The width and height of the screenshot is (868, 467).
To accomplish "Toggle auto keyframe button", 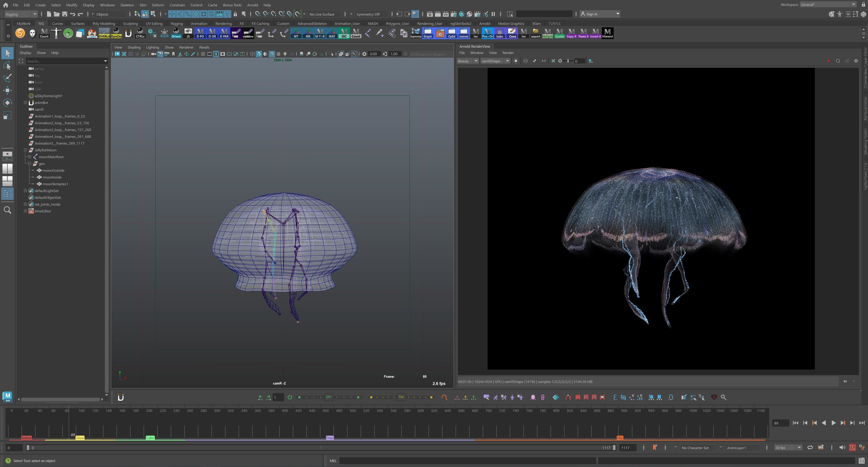I will (852, 448).
